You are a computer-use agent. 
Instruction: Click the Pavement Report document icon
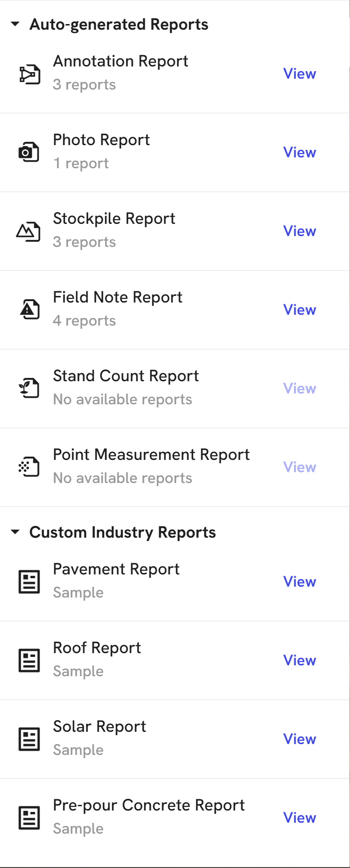click(x=29, y=581)
